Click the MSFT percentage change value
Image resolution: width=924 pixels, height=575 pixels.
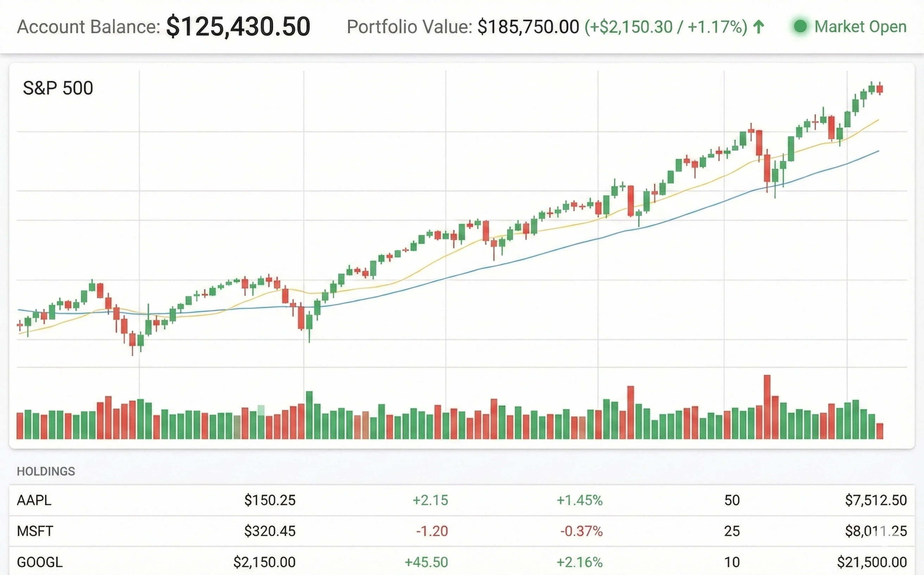[x=581, y=531]
